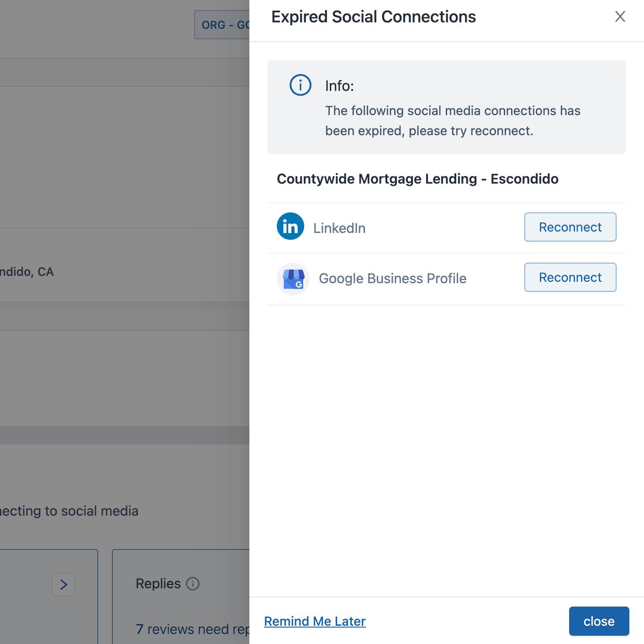This screenshot has width=644, height=644.
Task: Open the ORG dropdown in the header
Action: 222,25
